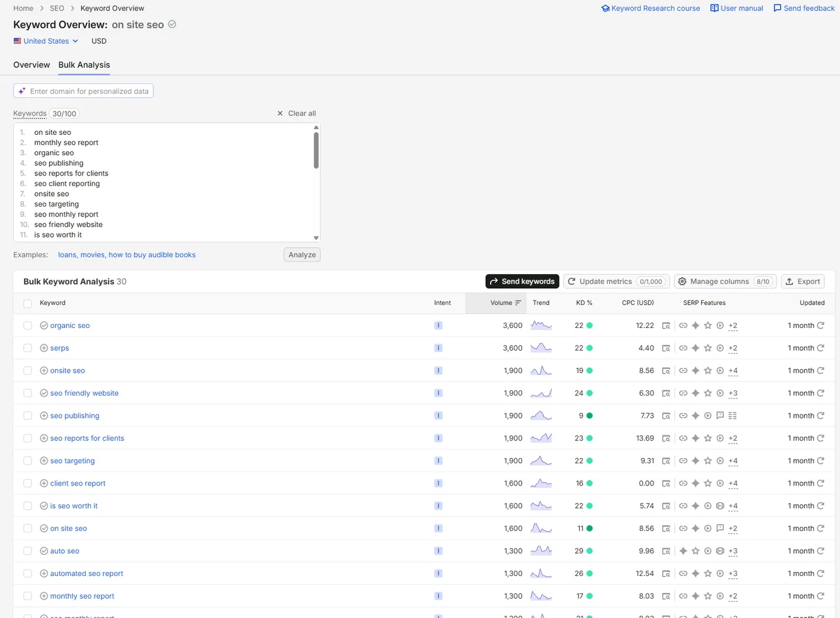
Task: Click the Send keywords button
Action: click(522, 281)
